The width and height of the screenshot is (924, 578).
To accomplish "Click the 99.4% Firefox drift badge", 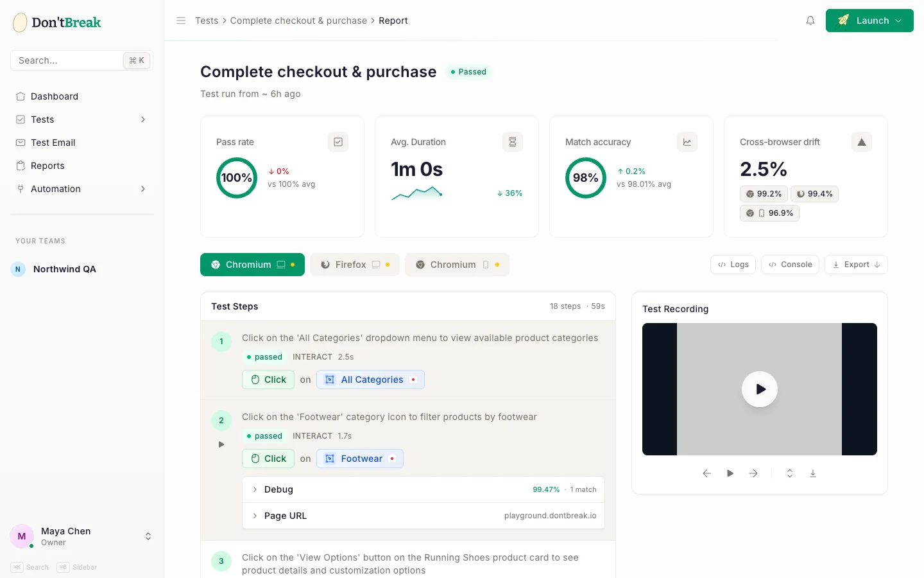I will coord(814,194).
